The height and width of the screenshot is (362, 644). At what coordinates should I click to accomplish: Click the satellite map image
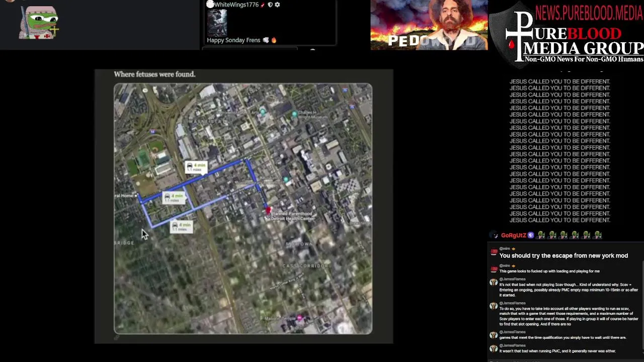243,209
